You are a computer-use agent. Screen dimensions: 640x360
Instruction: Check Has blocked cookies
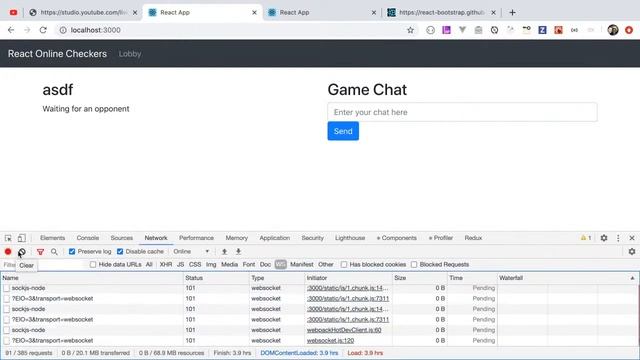(344, 264)
